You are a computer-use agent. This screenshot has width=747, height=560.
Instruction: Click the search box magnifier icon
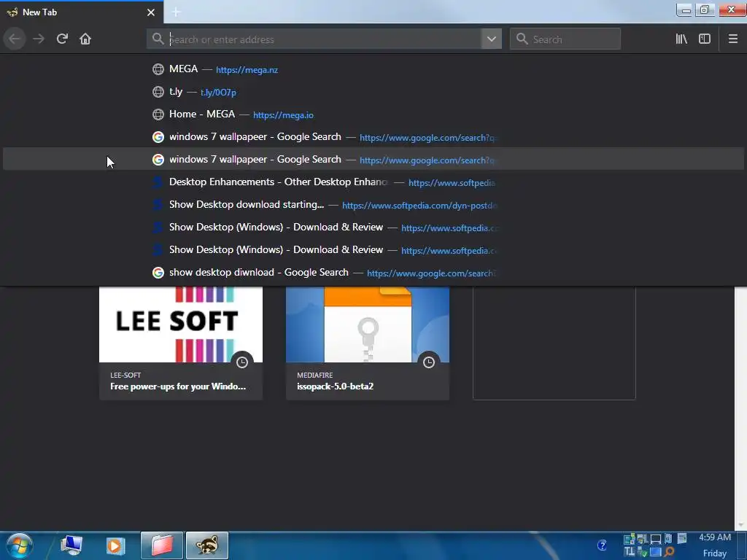pos(522,39)
